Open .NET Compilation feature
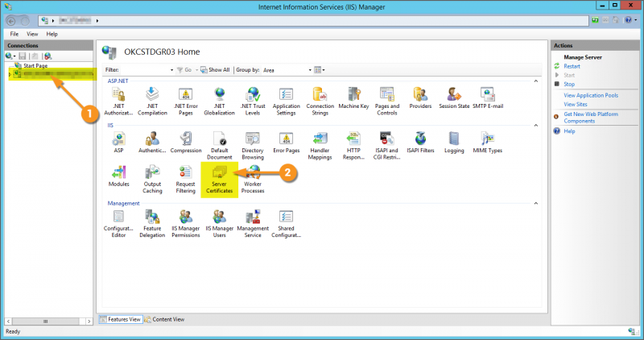The image size is (644, 340). [x=152, y=102]
